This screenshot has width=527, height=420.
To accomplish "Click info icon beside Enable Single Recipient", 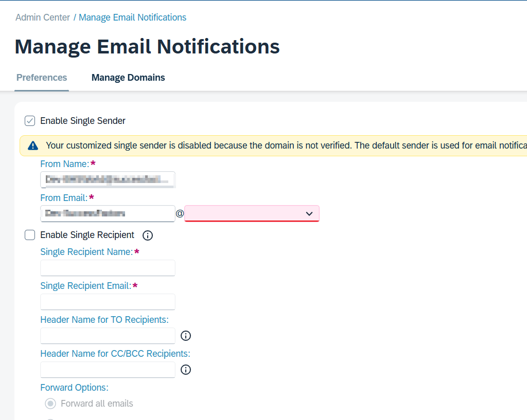I will pyautogui.click(x=148, y=235).
